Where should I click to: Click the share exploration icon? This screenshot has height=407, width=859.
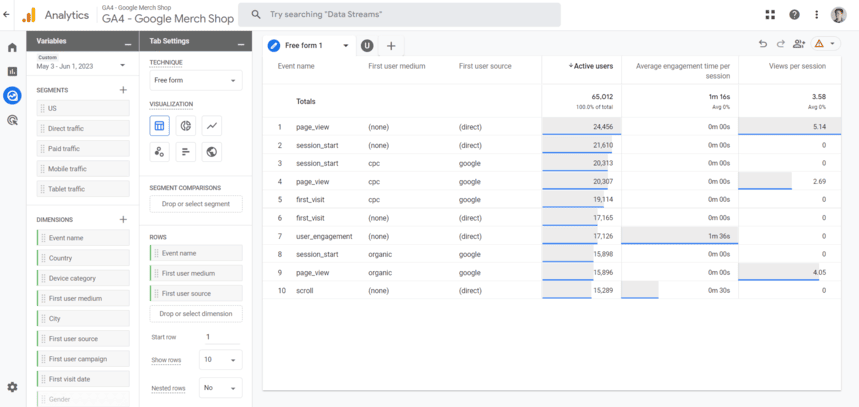(x=799, y=45)
